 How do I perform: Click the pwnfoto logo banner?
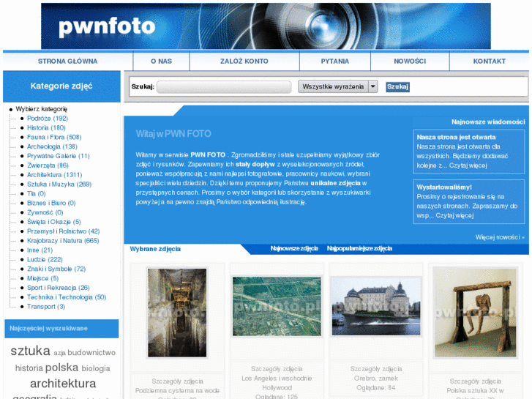point(266,26)
